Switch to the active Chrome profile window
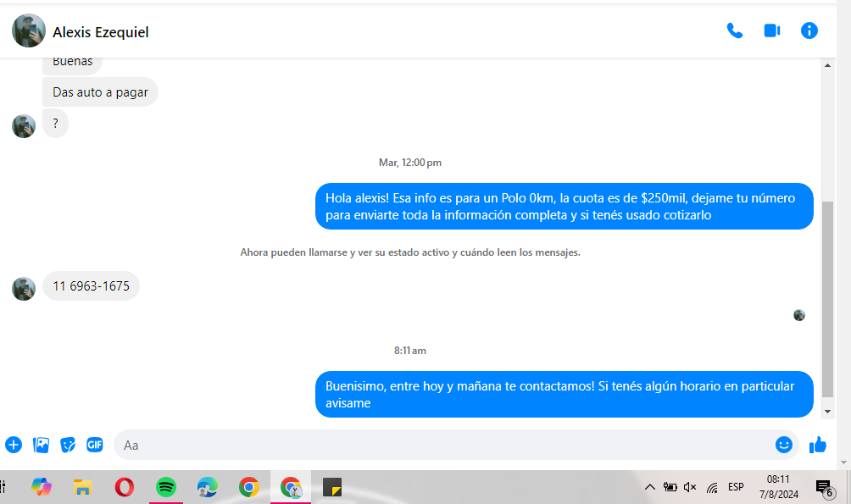 tap(291, 487)
